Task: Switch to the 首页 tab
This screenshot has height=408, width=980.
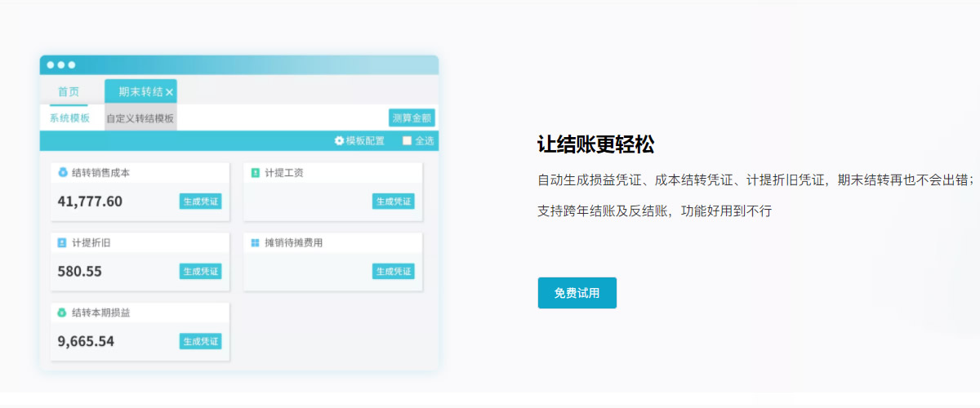Action: tap(69, 91)
